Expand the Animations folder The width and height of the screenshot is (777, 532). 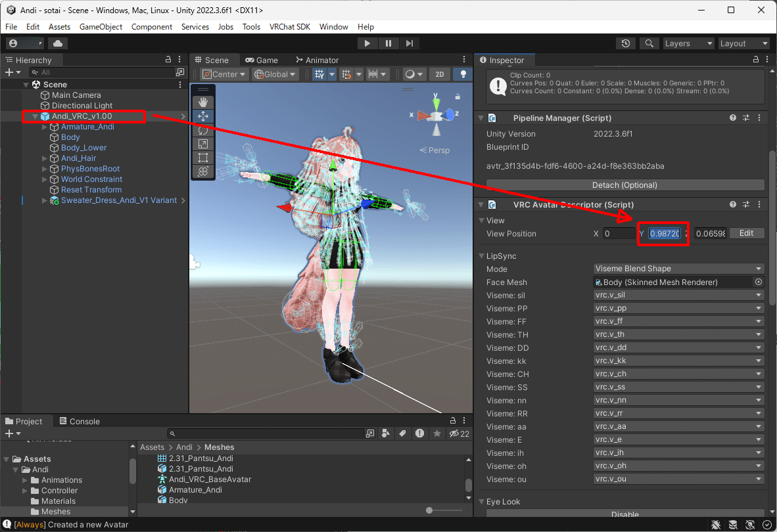pyautogui.click(x=25, y=480)
